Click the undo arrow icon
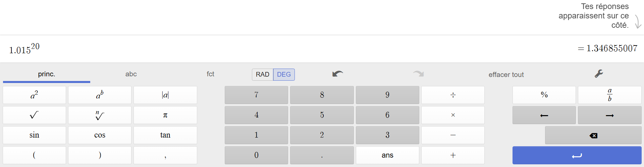This screenshot has width=644, height=167. pyautogui.click(x=337, y=74)
